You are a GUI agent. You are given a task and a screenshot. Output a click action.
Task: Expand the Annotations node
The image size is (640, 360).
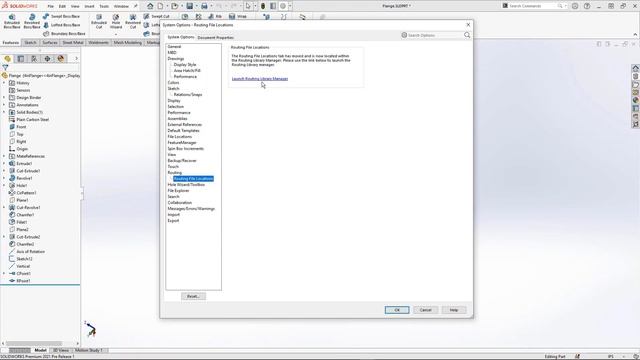[x=4, y=105]
